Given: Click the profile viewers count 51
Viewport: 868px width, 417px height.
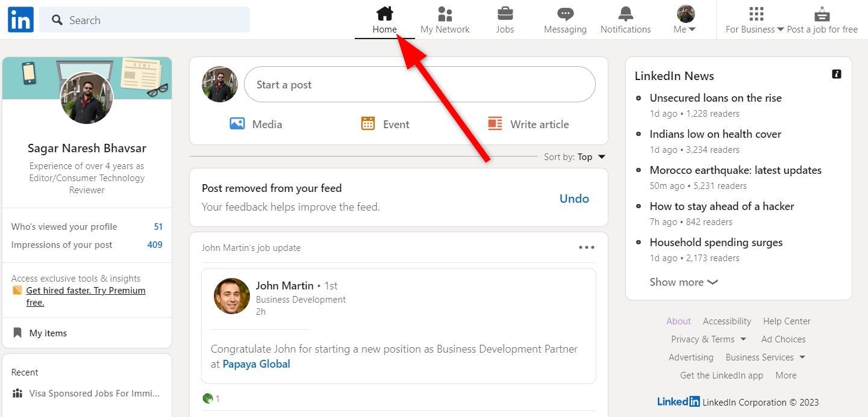Looking at the screenshot, I should tap(158, 227).
